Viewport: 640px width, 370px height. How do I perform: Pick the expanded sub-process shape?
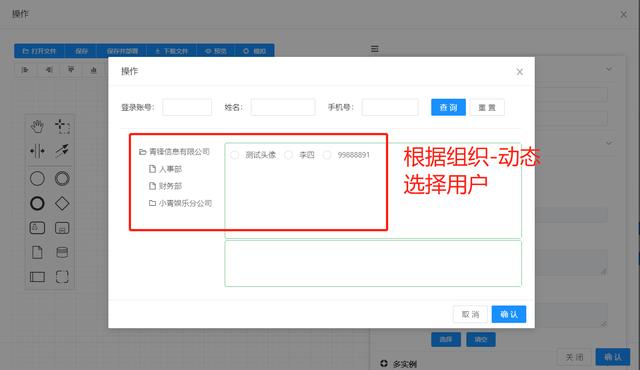coord(62,228)
